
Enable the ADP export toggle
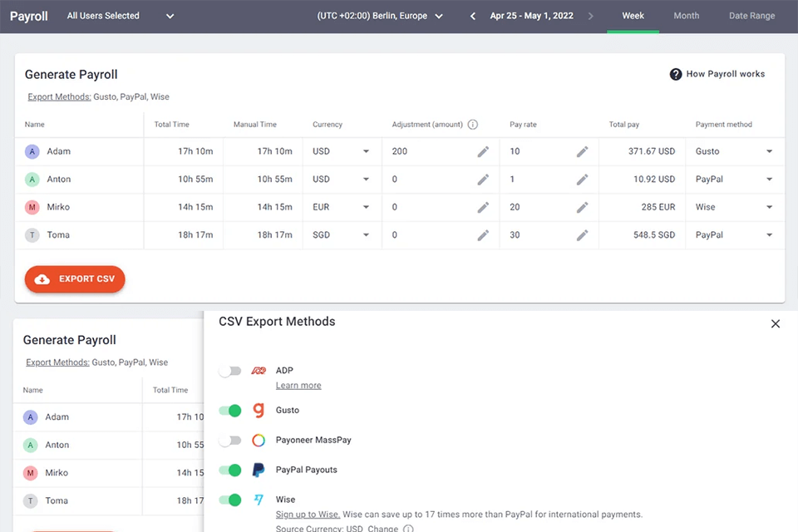click(230, 371)
